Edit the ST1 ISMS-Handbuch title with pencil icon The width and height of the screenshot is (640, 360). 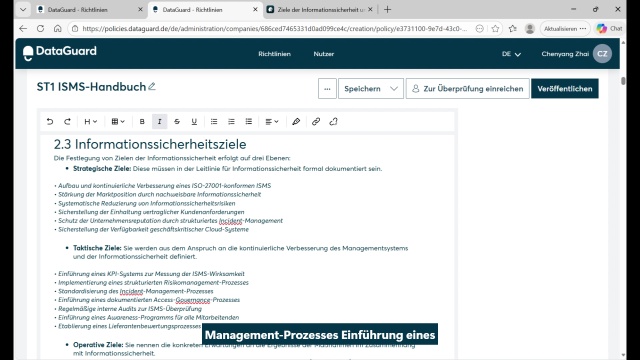pyautogui.click(x=152, y=87)
